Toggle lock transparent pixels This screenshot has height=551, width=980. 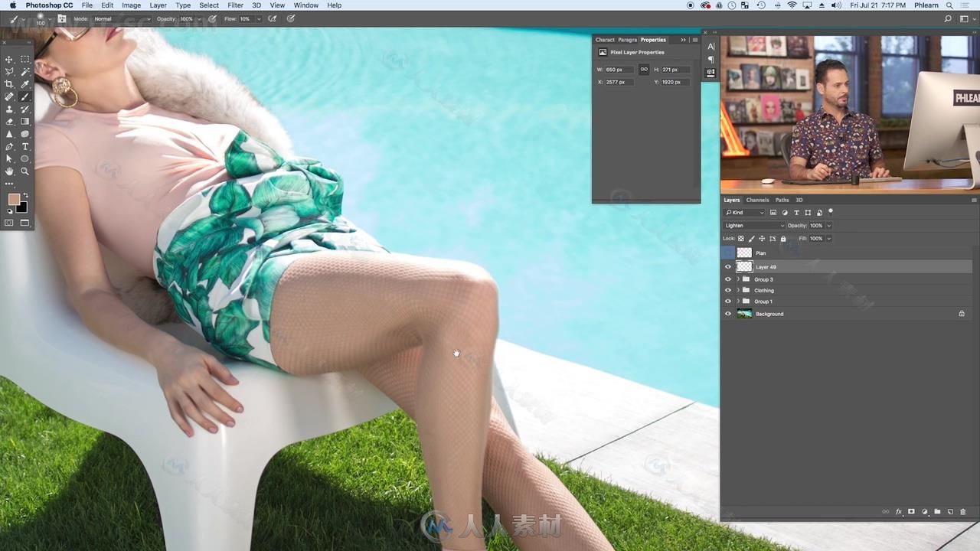coord(740,239)
